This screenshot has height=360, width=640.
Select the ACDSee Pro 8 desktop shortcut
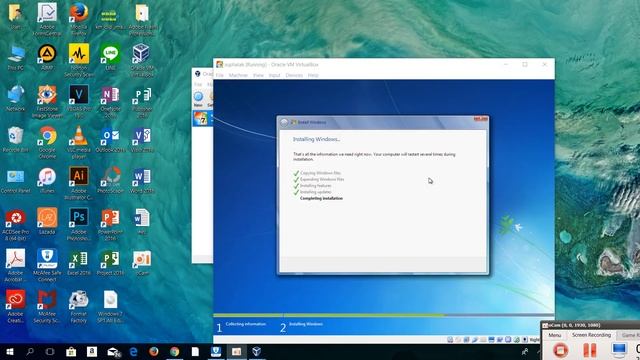(x=16, y=224)
